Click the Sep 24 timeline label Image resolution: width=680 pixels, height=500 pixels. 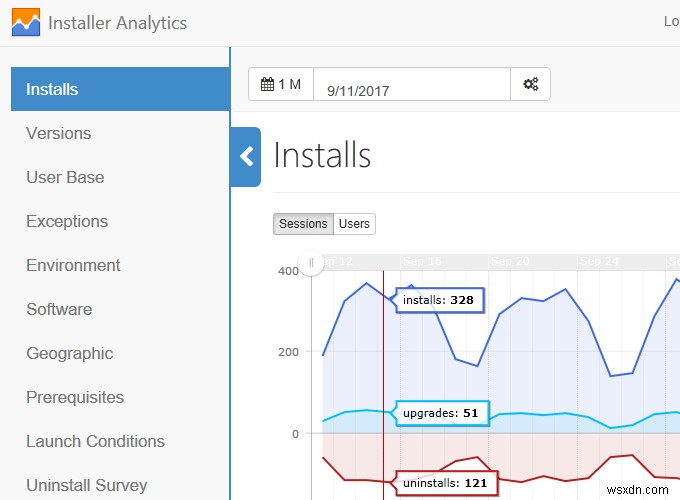599,261
